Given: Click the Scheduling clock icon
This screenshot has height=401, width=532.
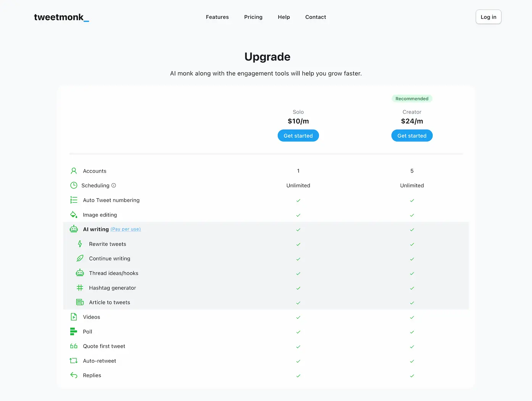Looking at the screenshot, I should pyautogui.click(x=74, y=185).
